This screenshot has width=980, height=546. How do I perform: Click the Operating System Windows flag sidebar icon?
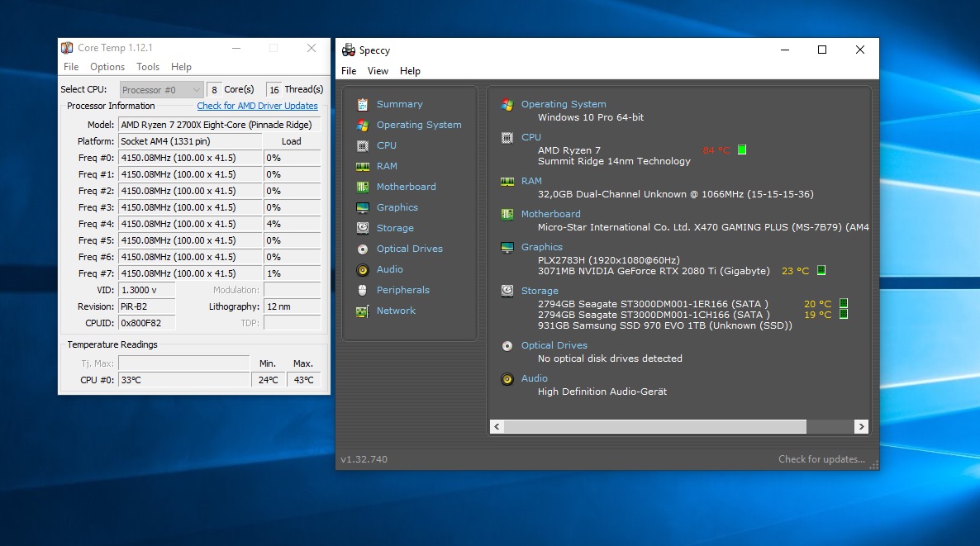tap(363, 125)
